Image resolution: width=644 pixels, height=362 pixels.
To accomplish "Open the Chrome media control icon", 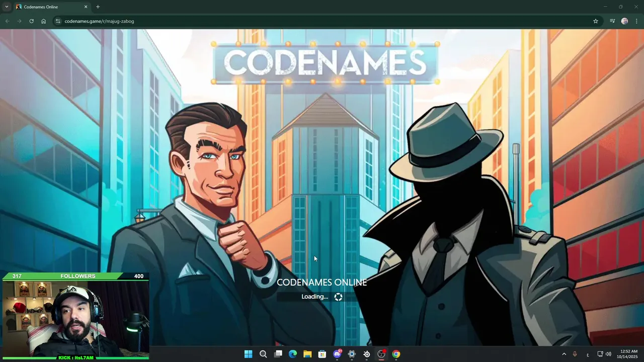I will (x=612, y=21).
